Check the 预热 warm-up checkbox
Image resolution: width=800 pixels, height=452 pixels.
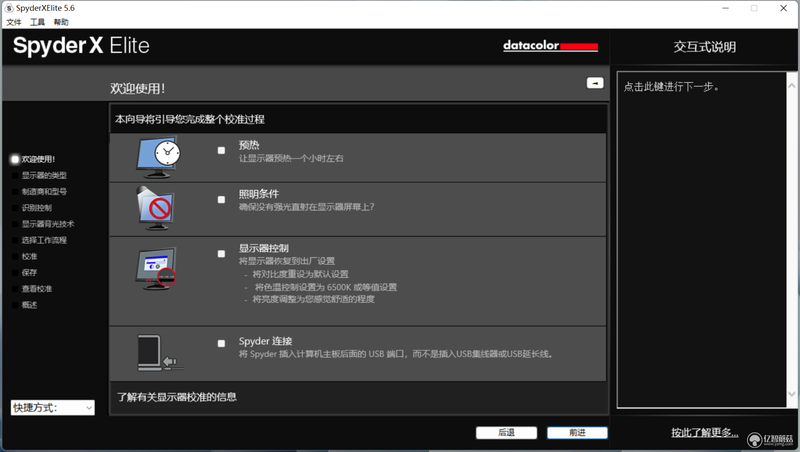(x=221, y=150)
